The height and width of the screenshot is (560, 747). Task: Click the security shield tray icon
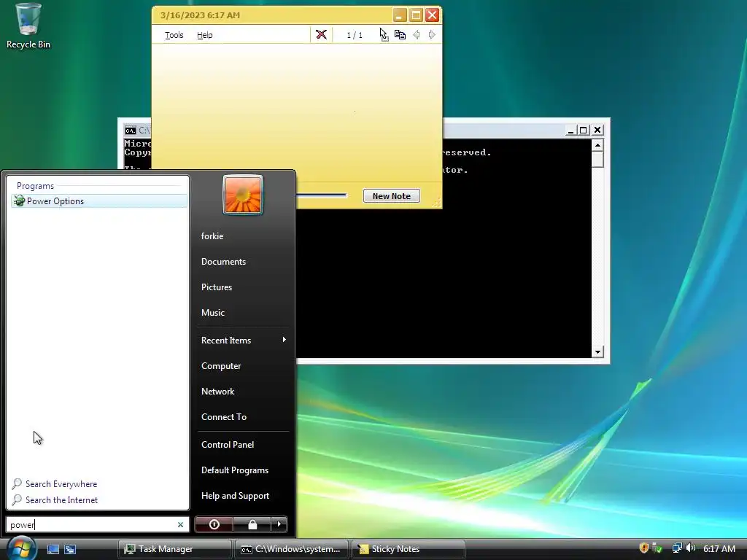[x=644, y=548]
